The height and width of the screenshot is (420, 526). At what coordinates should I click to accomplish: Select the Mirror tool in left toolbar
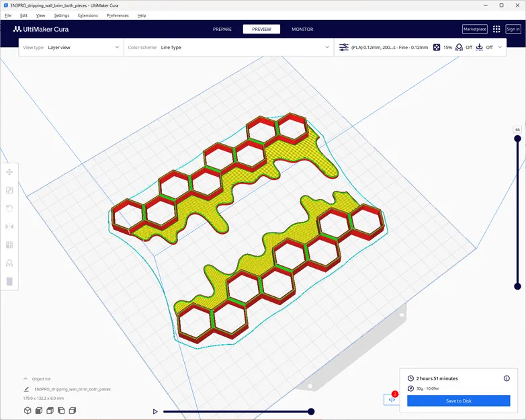coord(9,226)
